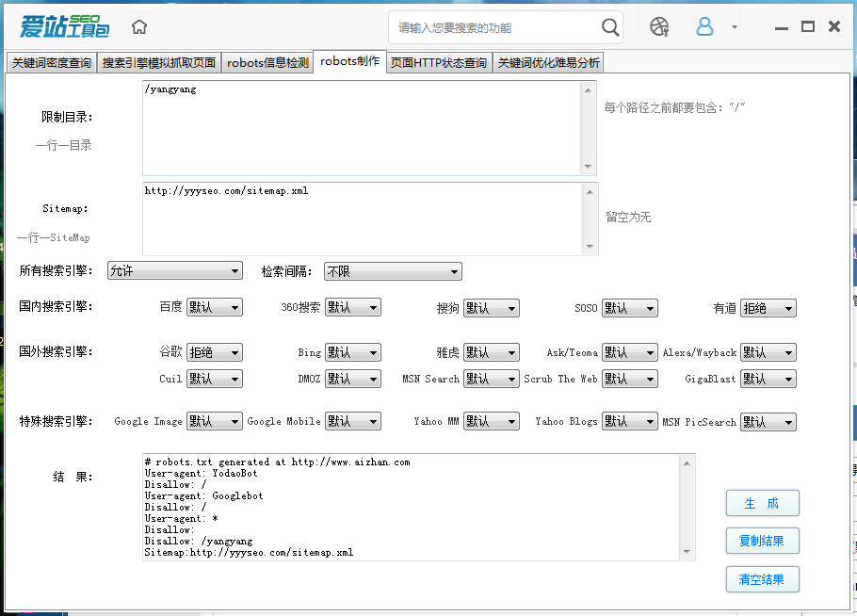The width and height of the screenshot is (857, 616).
Task: Open the skin theme icon
Action: [x=659, y=26]
